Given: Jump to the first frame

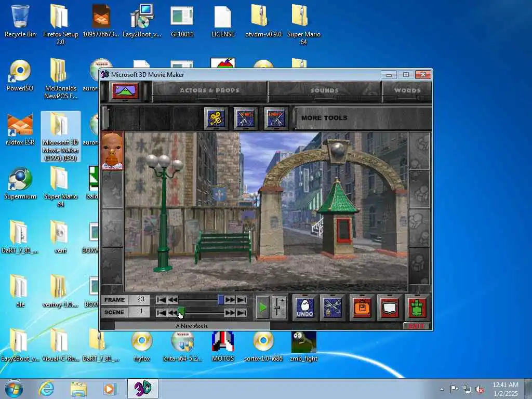Looking at the screenshot, I should coord(162,300).
